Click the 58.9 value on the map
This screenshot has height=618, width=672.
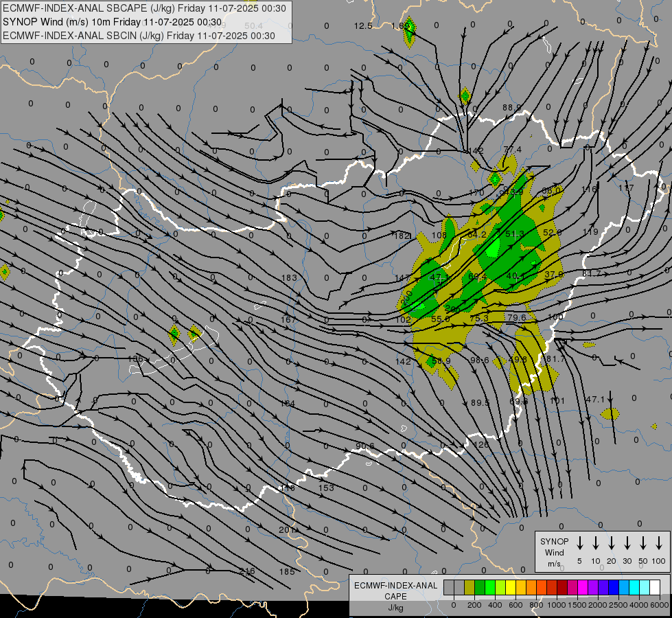click(441, 361)
